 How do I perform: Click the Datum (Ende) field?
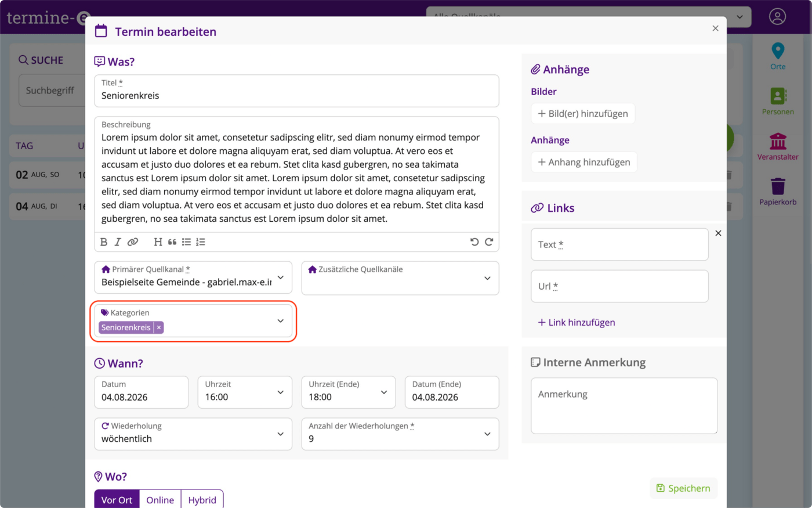click(452, 392)
